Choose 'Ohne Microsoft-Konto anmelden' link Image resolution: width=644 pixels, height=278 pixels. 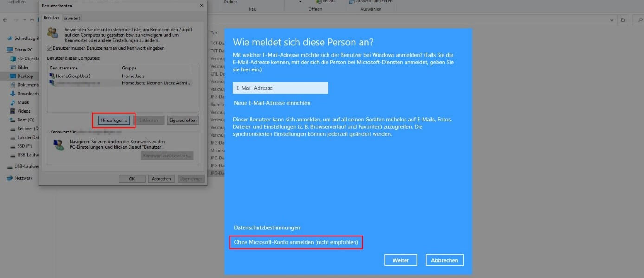pyautogui.click(x=296, y=242)
